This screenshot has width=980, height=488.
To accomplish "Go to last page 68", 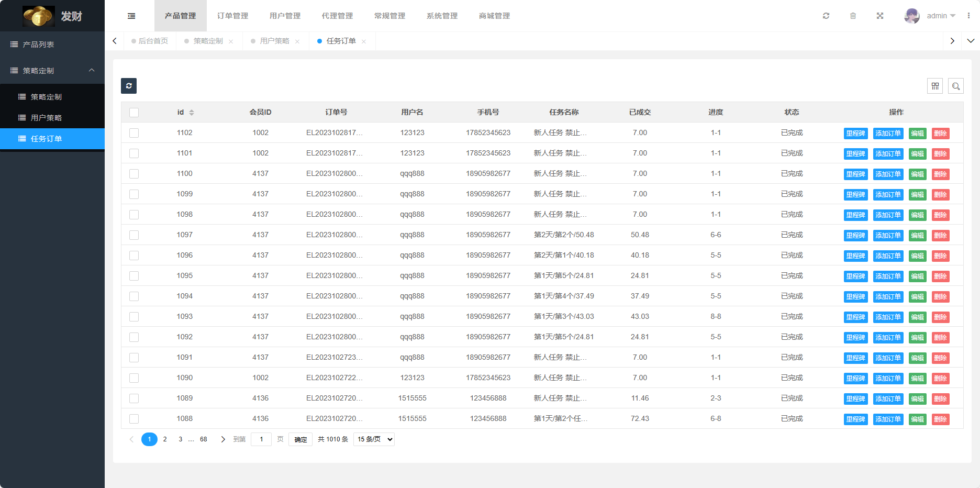I will tap(204, 439).
